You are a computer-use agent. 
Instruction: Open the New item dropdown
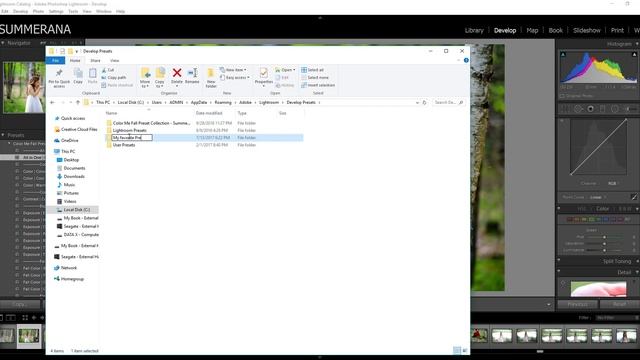point(233,70)
